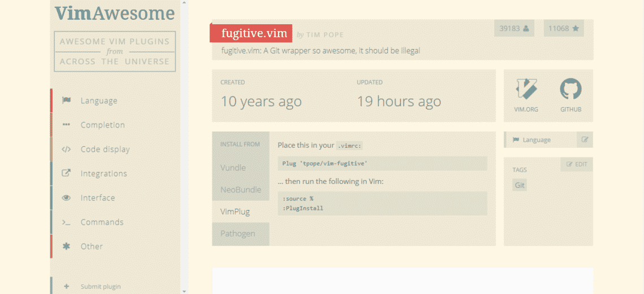Open the GitHub octocat icon link
This screenshot has height=294, width=644.
[571, 89]
